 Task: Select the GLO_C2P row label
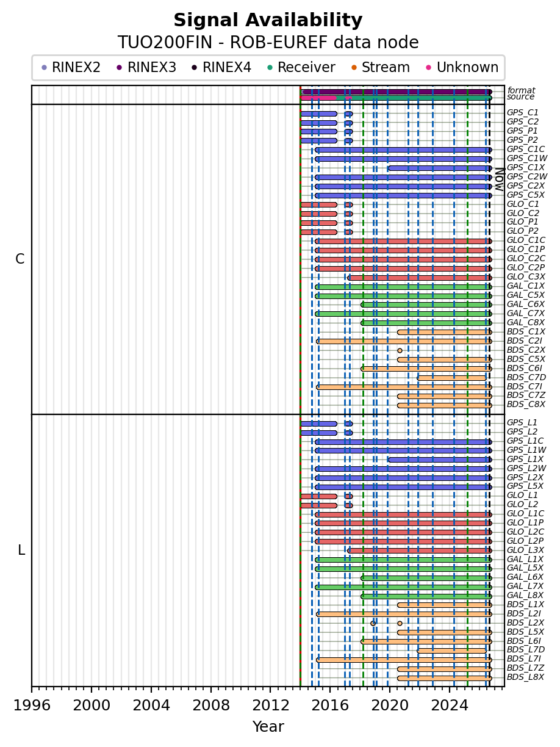[526, 268]
